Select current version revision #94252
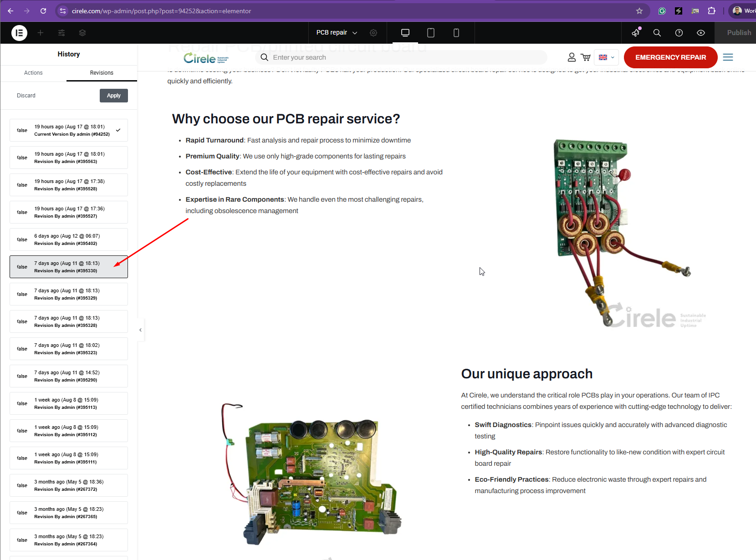Image resolution: width=756 pixels, height=560 pixels. click(x=69, y=130)
